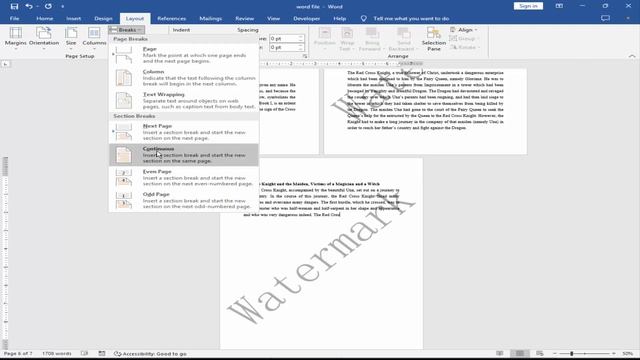Image resolution: width=640 pixels, height=360 pixels.
Task: Click the Redo/Repeat icon
Action: tap(48, 7)
